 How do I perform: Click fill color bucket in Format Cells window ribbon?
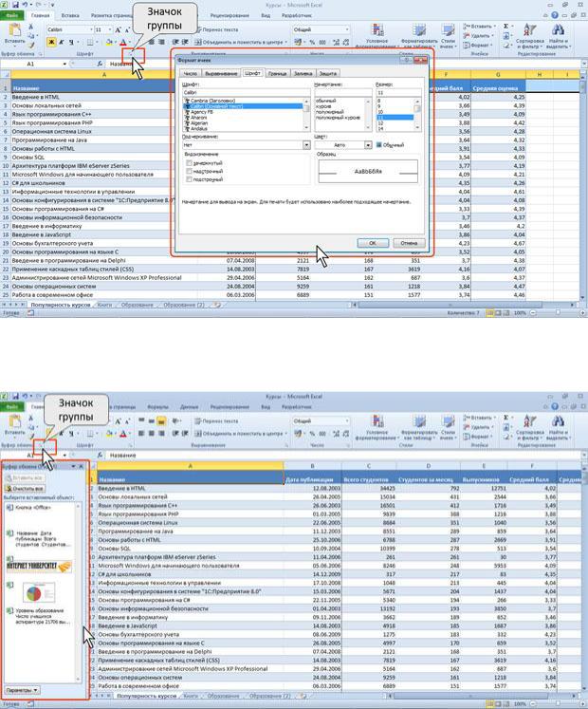(109, 43)
